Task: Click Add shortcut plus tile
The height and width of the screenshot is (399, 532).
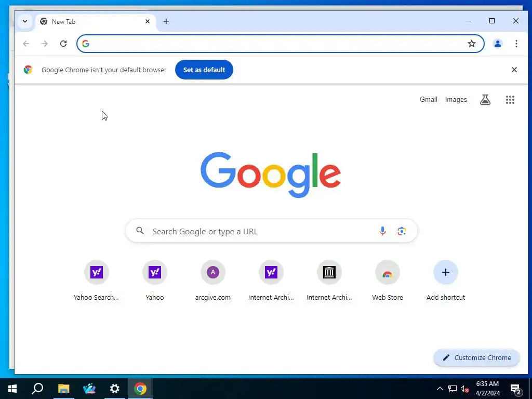Action: pyautogui.click(x=445, y=281)
